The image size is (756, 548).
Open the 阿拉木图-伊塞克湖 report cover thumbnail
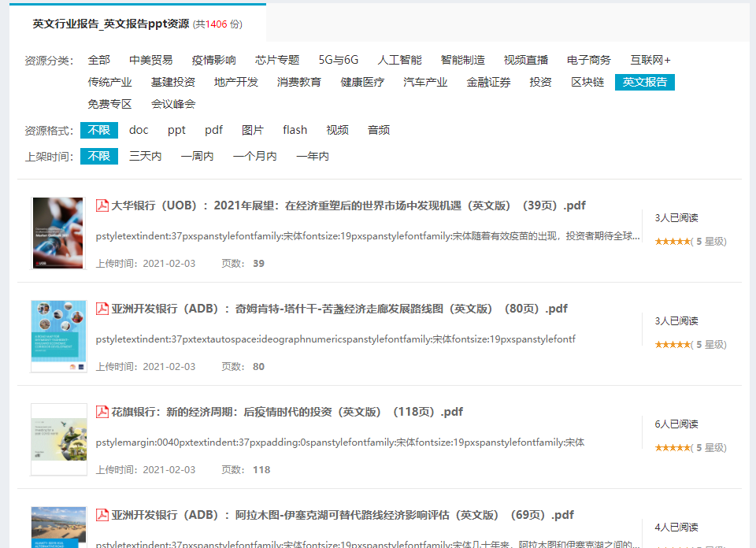pyautogui.click(x=58, y=528)
